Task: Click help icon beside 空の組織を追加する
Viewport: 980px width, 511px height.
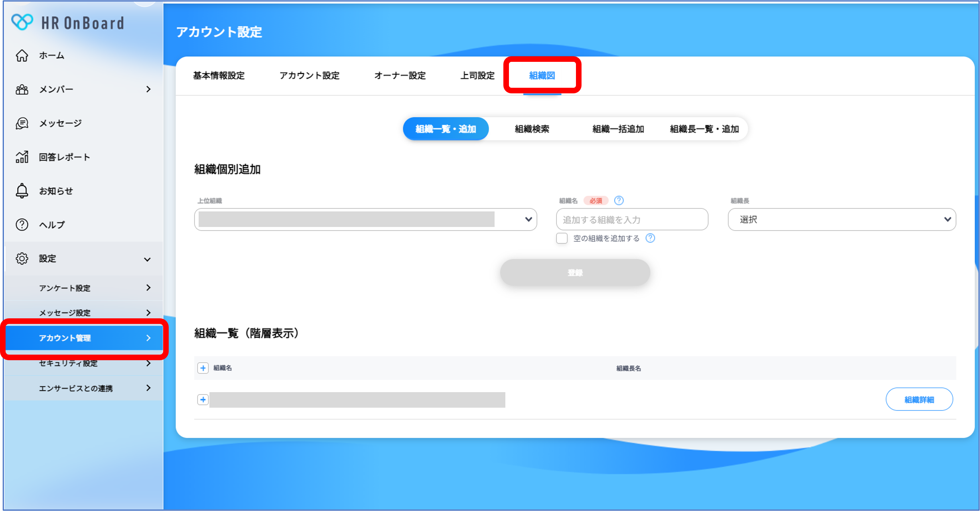Action: 650,238
